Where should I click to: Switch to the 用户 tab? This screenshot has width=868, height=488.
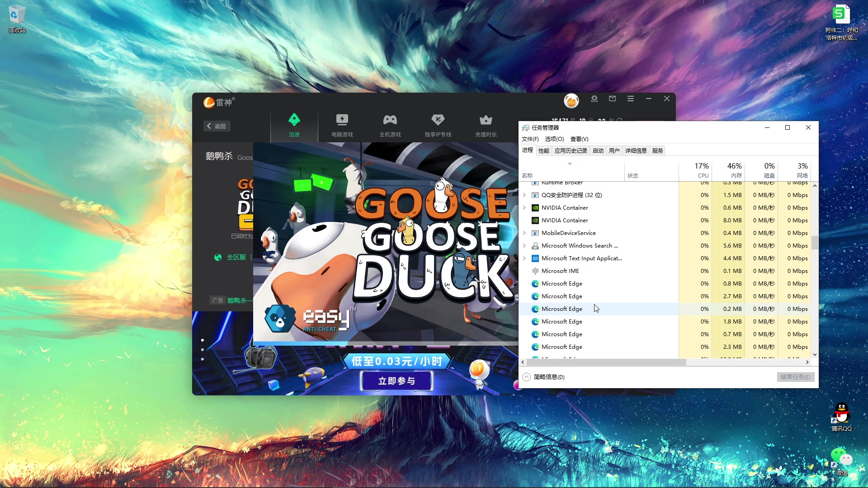click(x=614, y=151)
